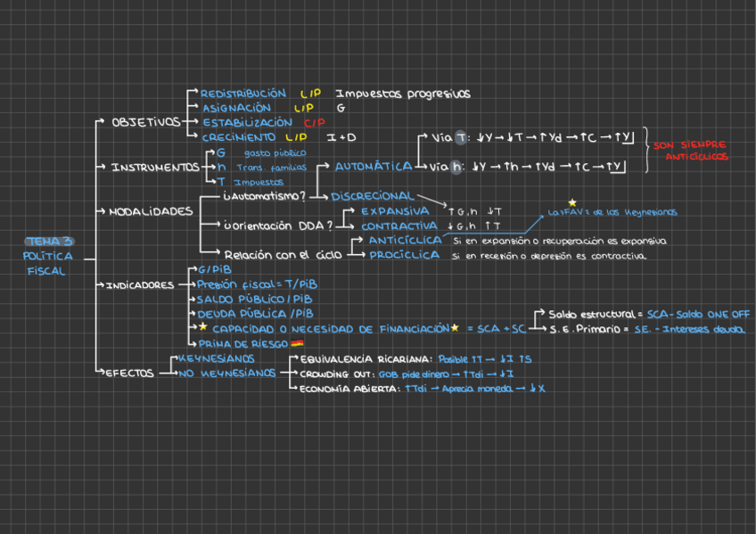Click the yellow star above the Keynesianos note

[572, 203]
